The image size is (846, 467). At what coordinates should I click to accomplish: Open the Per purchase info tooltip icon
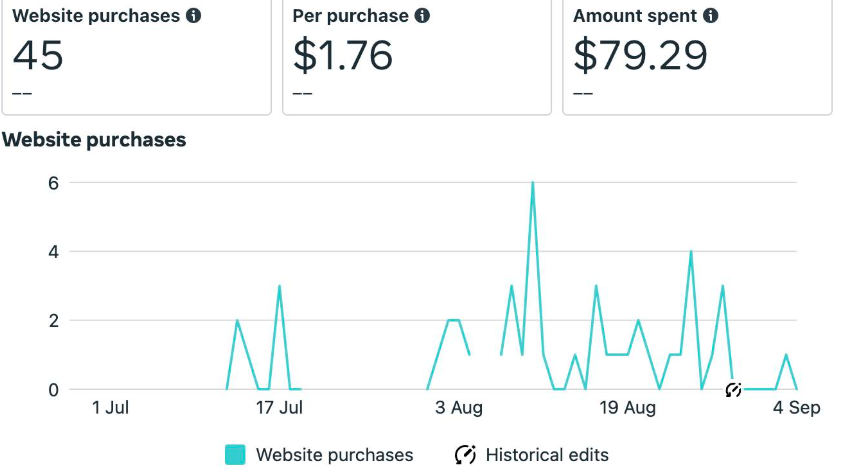click(x=422, y=16)
